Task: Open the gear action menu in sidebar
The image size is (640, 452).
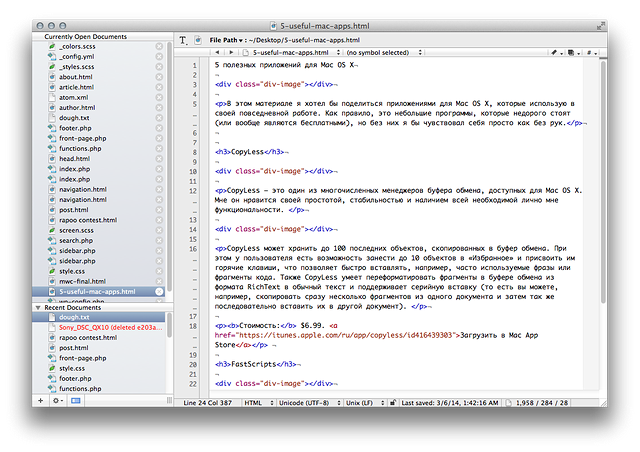Action: pos(58,401)
